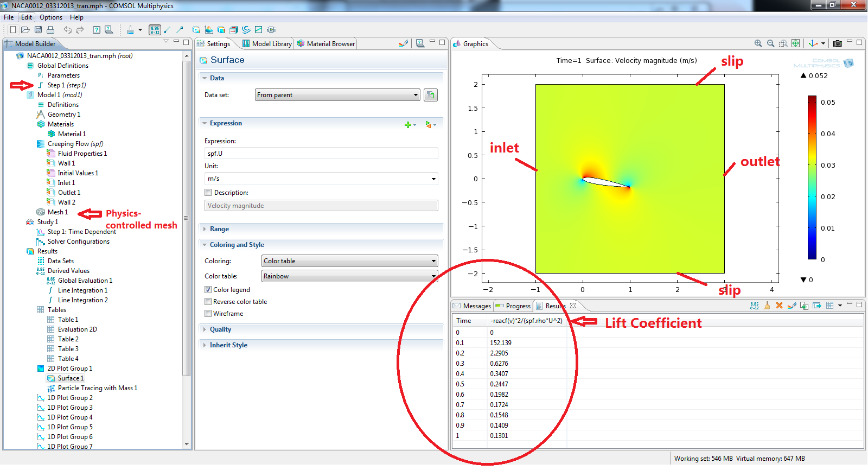
Task: Click the Print toolbar icon
Action: click(x=50, y=30)
